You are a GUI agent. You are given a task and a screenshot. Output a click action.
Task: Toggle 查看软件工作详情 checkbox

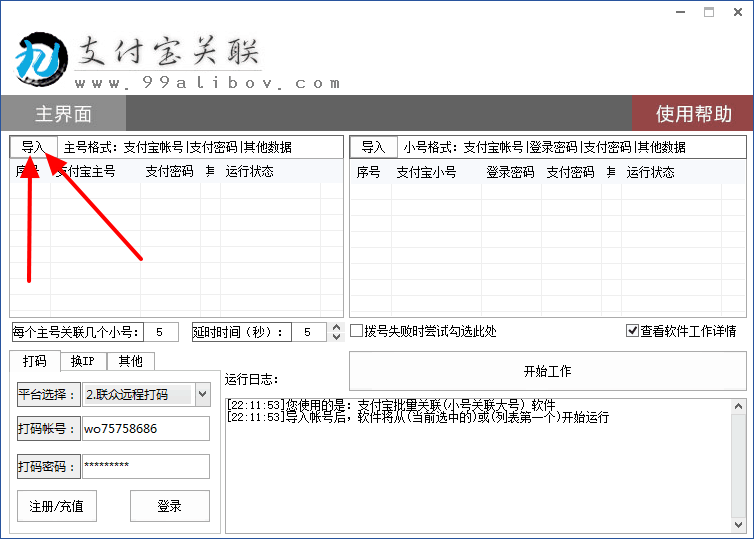[632, 331]
